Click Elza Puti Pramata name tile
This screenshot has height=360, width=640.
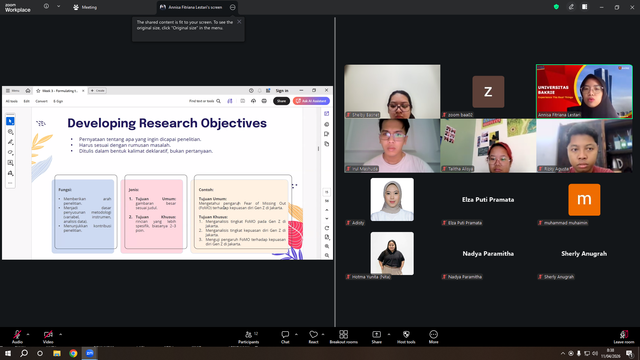coord(488,200)
